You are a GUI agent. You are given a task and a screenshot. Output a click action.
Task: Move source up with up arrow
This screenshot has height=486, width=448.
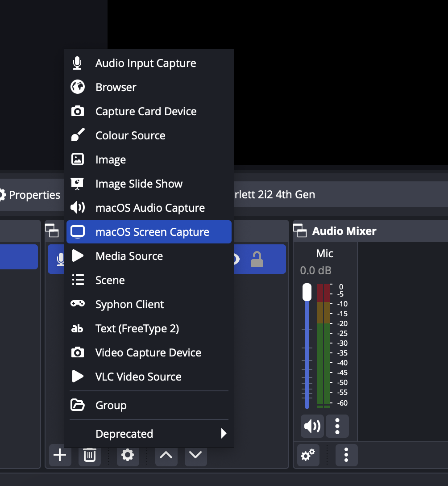click(166, 455)
